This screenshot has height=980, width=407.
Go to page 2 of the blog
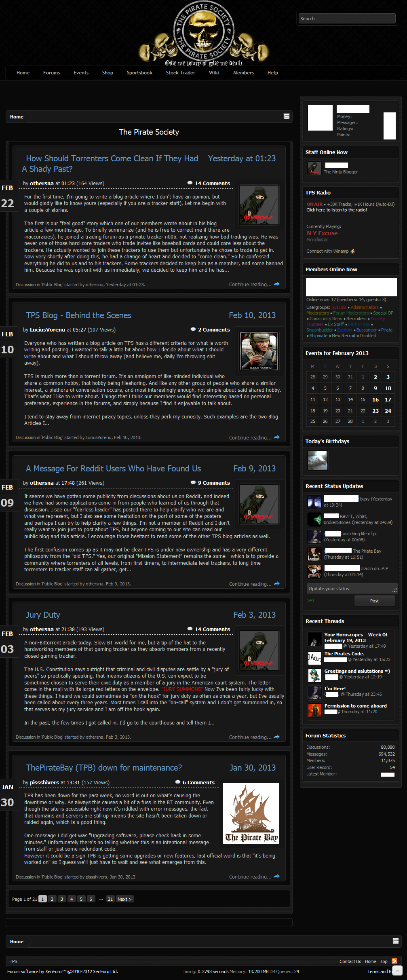pos(52,899)
